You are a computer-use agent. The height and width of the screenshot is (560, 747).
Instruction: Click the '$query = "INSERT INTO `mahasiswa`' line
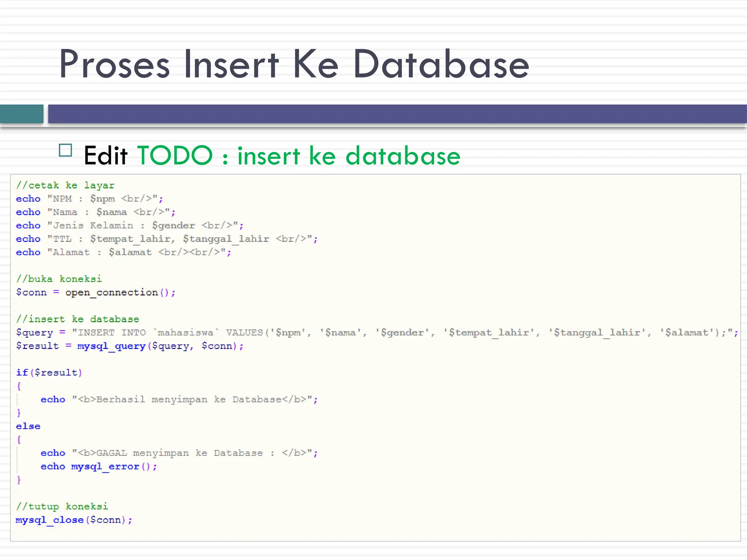pyautogui.click(x=377, y=333)
